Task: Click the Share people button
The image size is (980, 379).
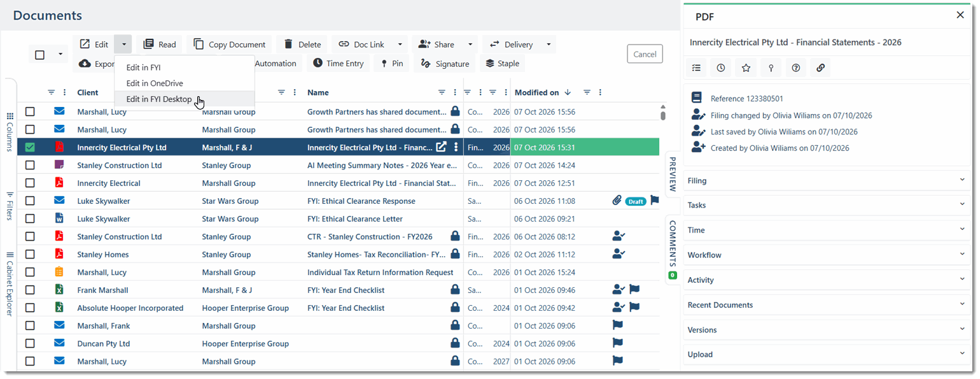Action: 437,45
